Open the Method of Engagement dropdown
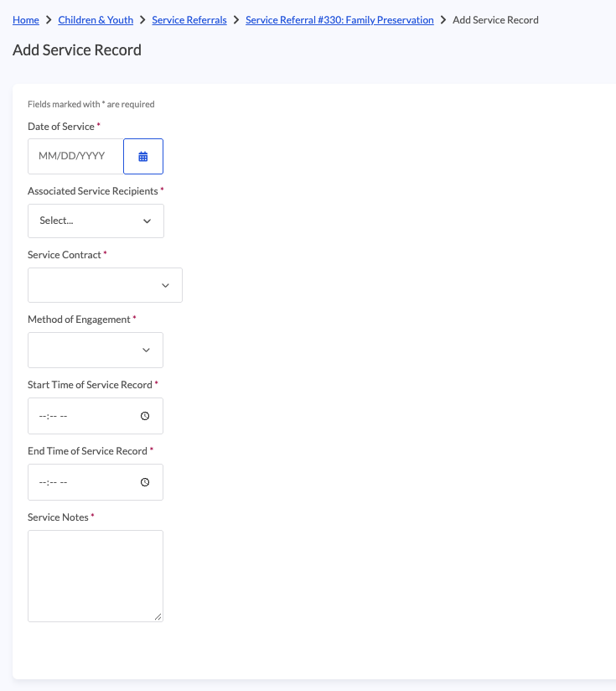This screenshot has width=616, height=691. pos(96,350)
